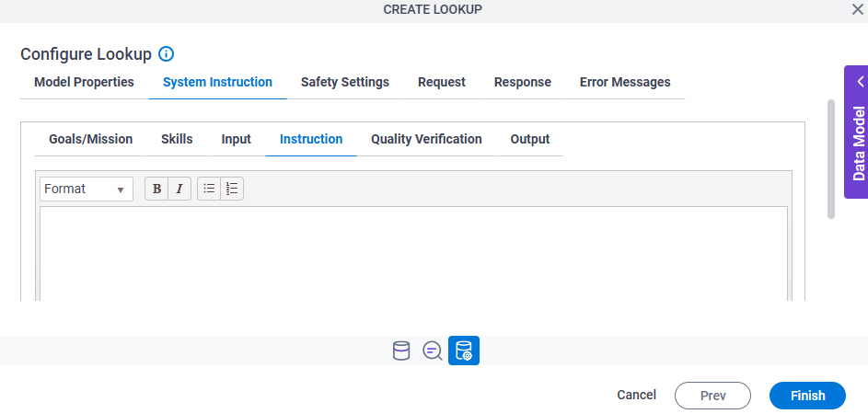The height and width of the screenshot is (414, 868).
Task: Select the Input sub-tab
Action: click(237, 140)
